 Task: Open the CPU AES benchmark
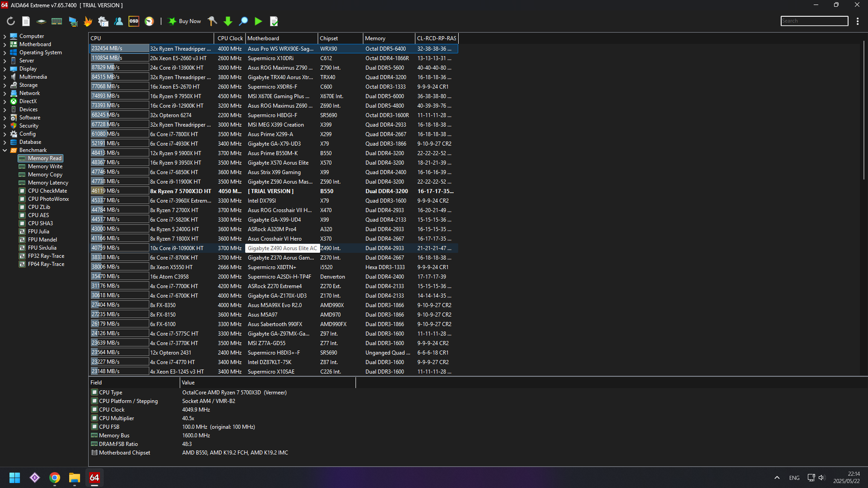click(x=38, y=215)
